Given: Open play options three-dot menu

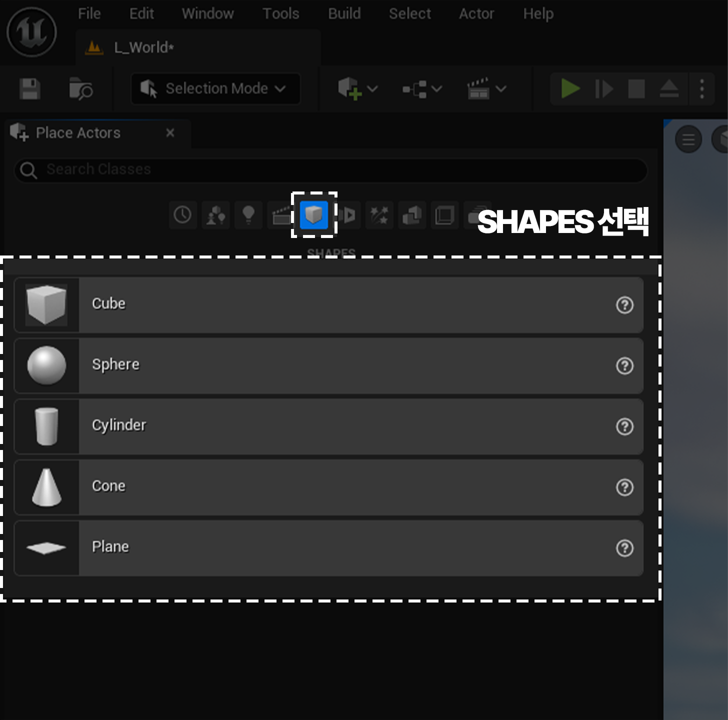Looking at the screenshot, I should [x=702, y=89].
